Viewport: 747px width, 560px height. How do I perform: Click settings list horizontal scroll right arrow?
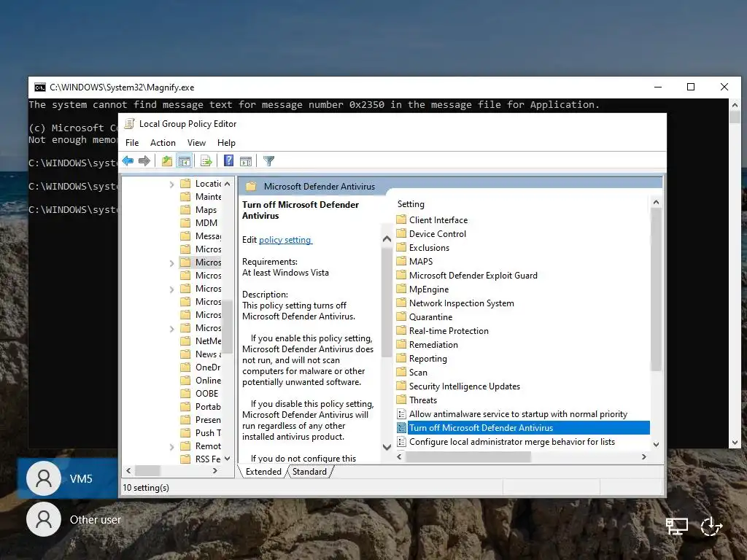[644, 456]
